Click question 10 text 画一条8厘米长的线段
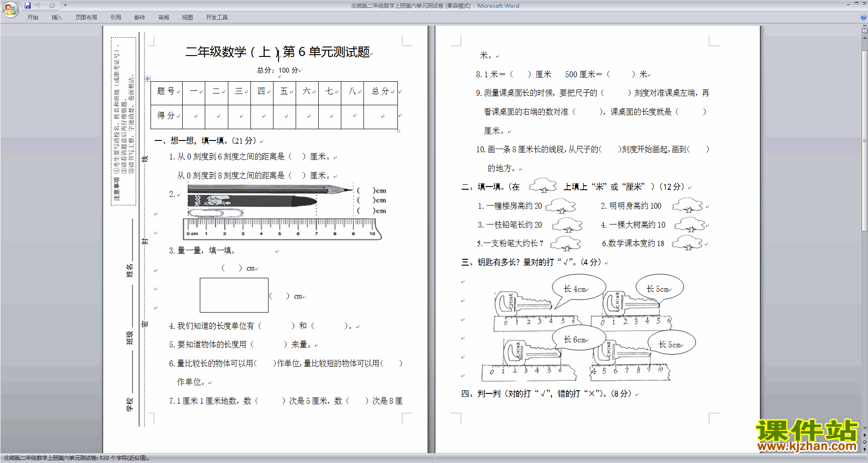Viewport: 868px width, 463px height. pyautogui.click(x=527, y=149)
